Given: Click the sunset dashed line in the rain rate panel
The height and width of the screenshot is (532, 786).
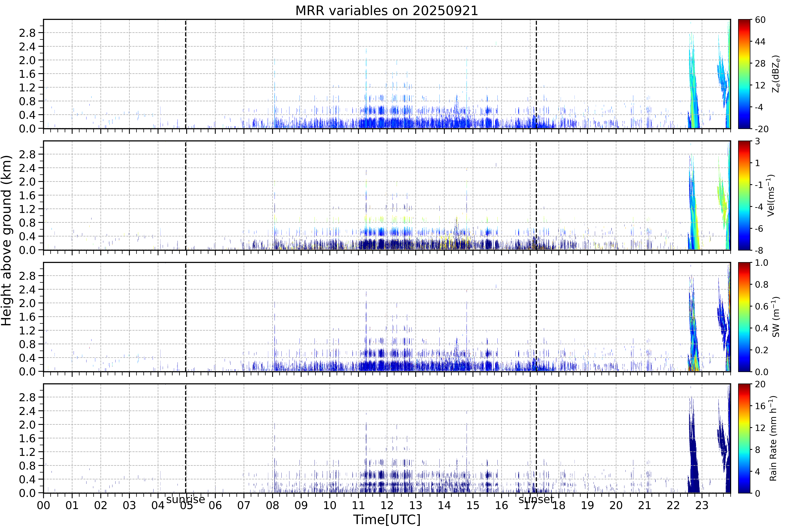Looking at the screenshot, I should pos(536,438).
